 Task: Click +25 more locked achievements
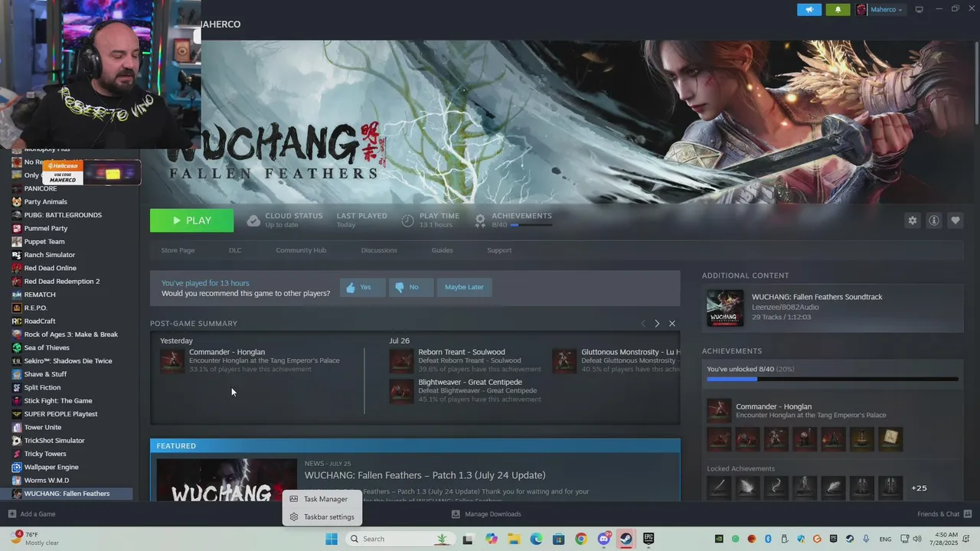tap(919, 488)
